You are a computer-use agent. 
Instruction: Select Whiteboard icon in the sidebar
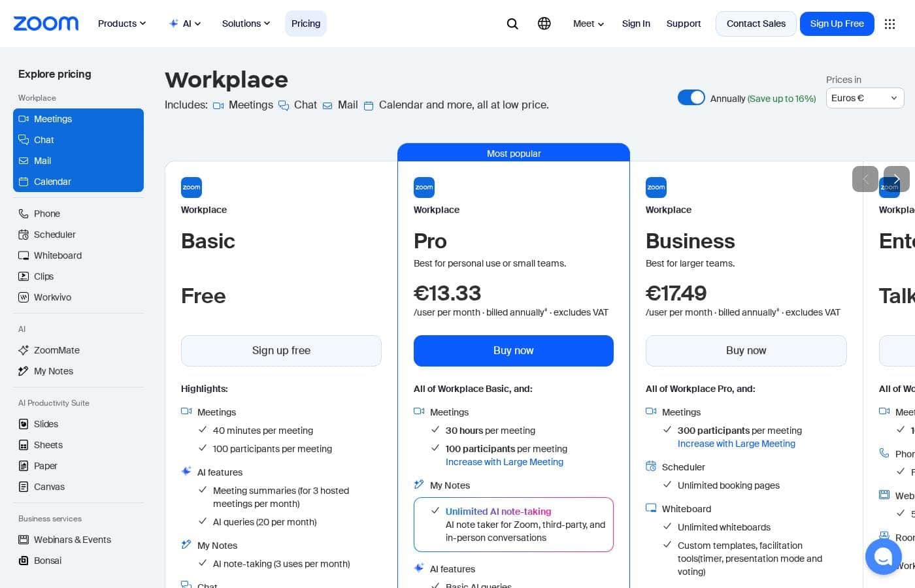(x=24, y=255)
